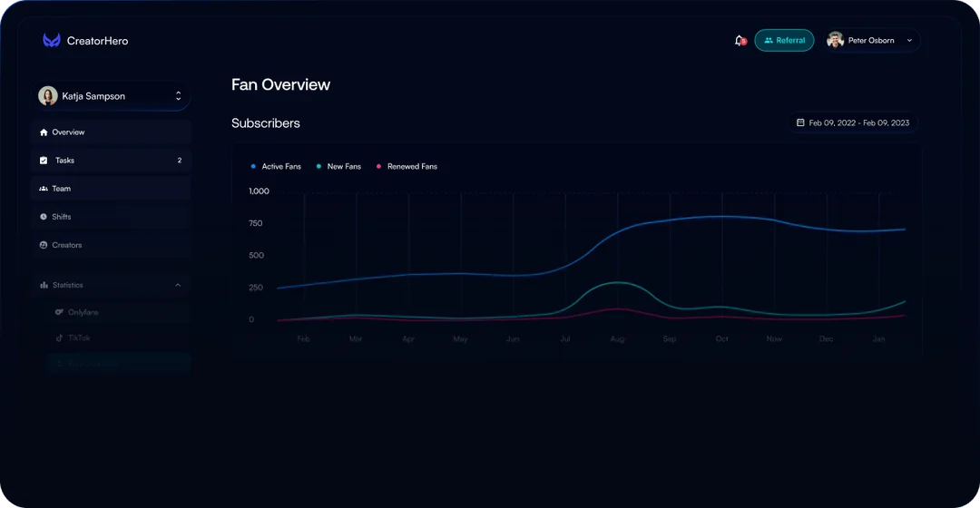980x508 pixels.
Task: Click the Referral button
Action: point(784,41)
